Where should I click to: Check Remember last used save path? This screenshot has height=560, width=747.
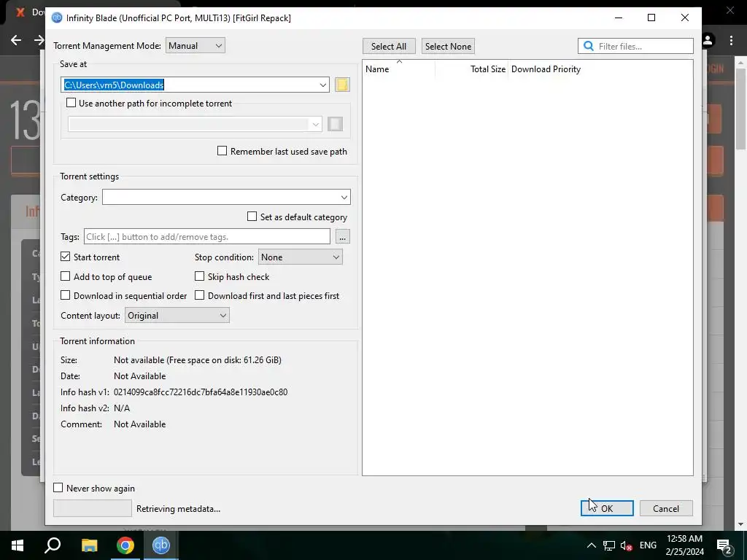pos(222,151)
